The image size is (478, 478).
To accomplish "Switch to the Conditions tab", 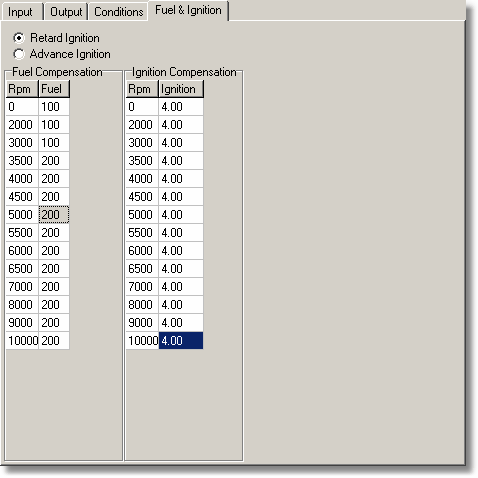I will [118, 12].
